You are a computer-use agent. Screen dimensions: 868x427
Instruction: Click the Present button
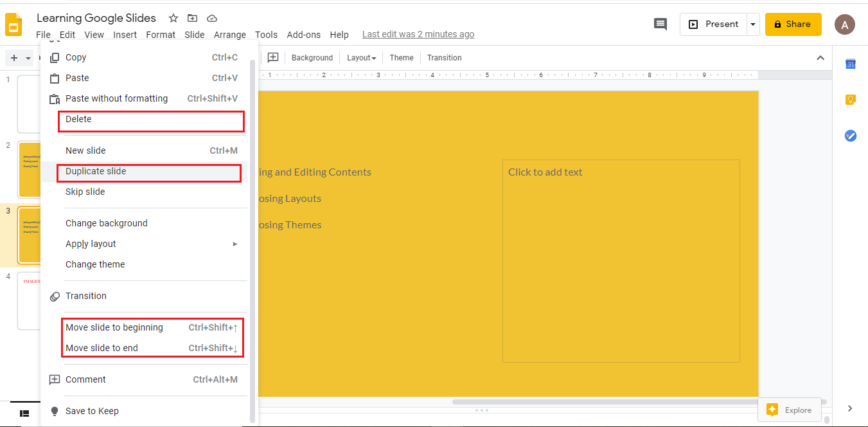[x=713, y=24]
